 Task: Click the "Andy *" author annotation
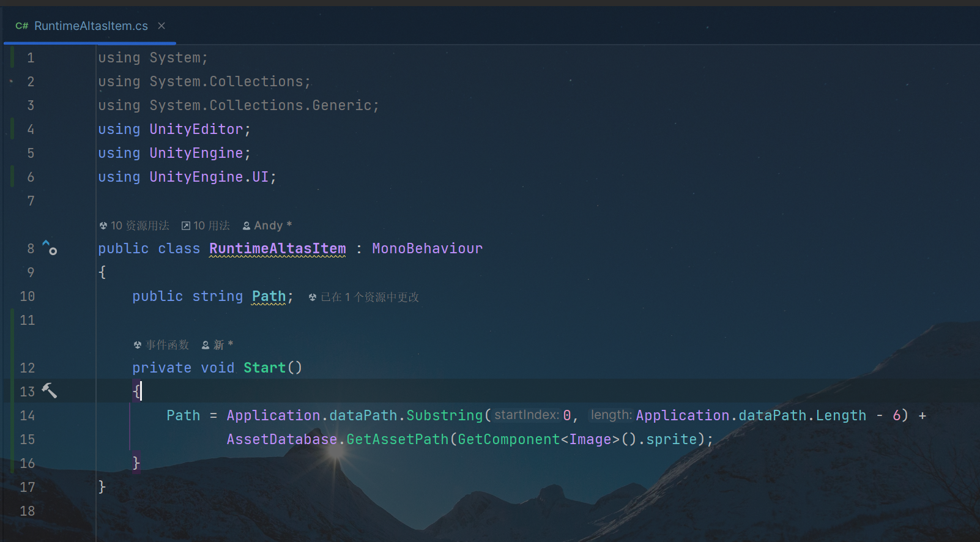(268, 226)
